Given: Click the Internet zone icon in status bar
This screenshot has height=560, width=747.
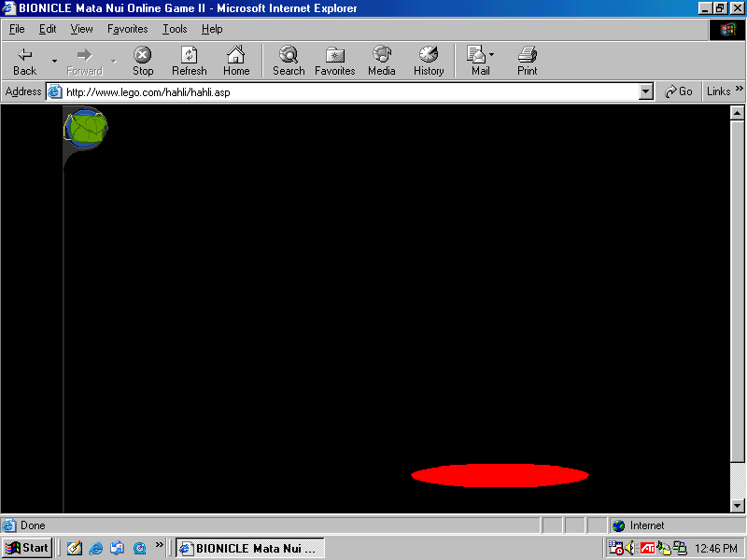Looking at the screenshot, I should [618, 525].
